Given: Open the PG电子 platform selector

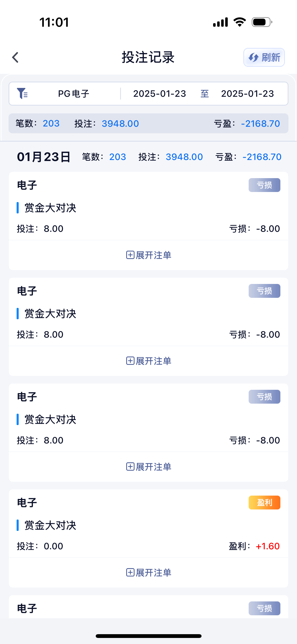Looking at the screenshot, I should (74, 94).
